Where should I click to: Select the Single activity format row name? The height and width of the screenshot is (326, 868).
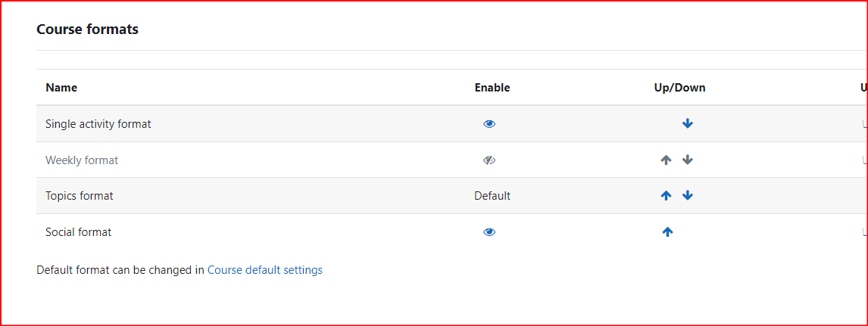(98, 124)
